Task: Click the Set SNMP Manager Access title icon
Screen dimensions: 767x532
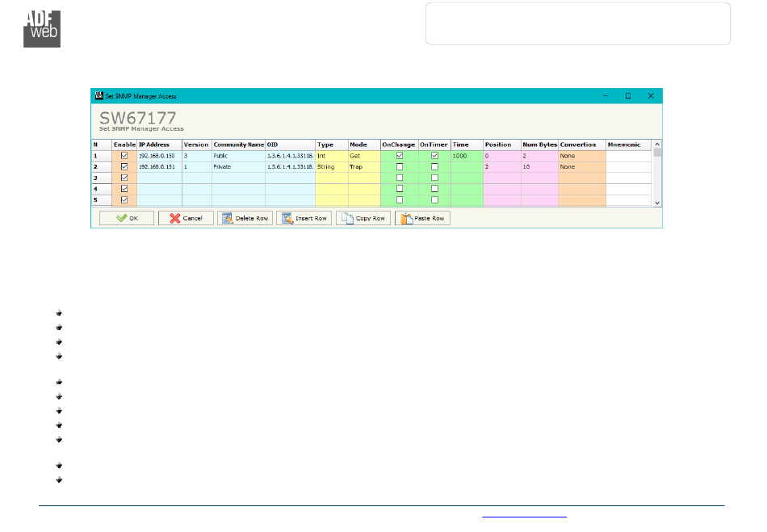Action: (99, 96)
